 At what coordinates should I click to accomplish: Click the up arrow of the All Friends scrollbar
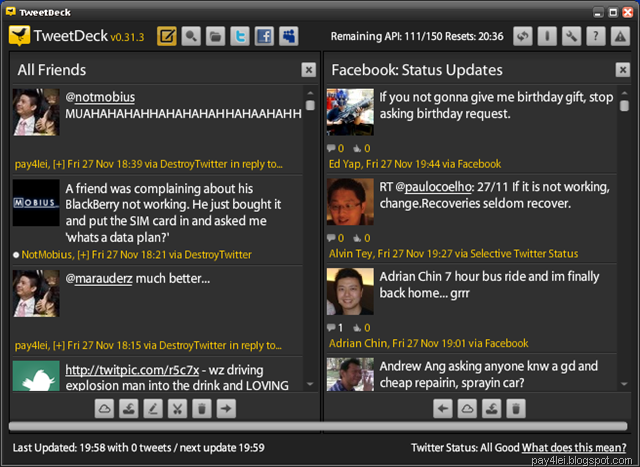point(310,93)
